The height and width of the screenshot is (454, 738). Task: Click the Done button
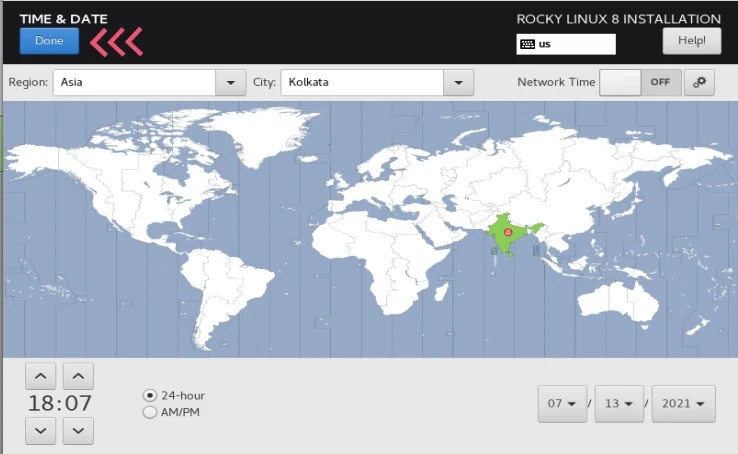coord(49,41)
